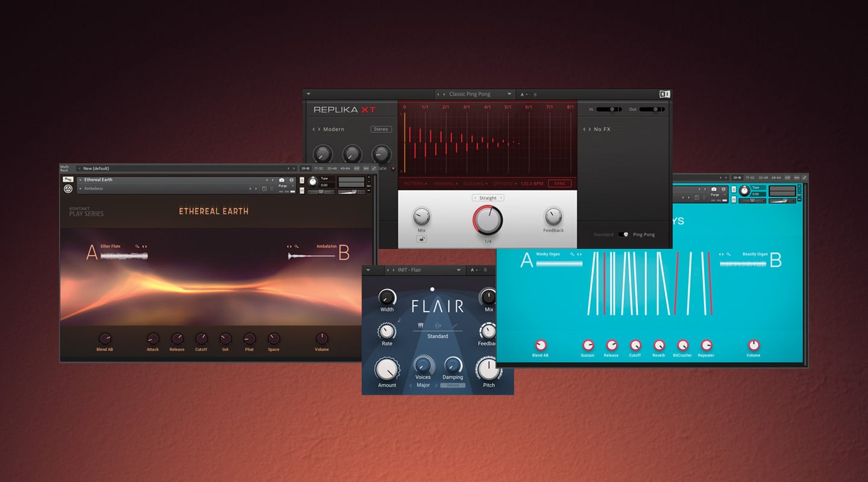
Task: Select 49-64 channel tab in Ethereal Earth window
Action: [x=346, y=169]
